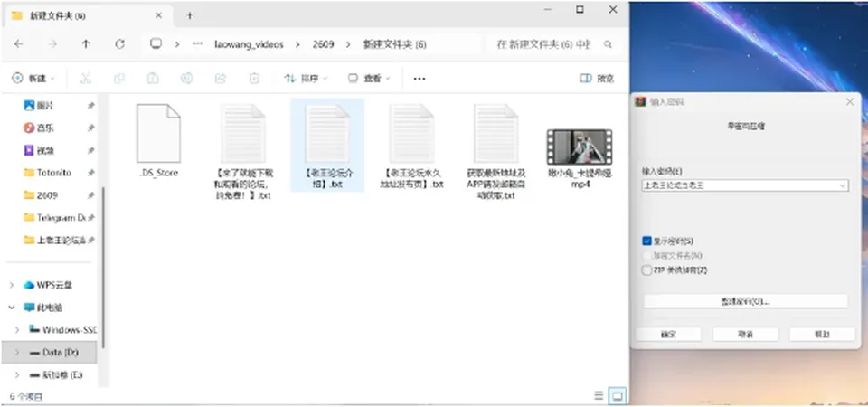This screenshot has height=407, width=868.
Task: Click the Cancel button in password dialog
Action: (745, 335)
